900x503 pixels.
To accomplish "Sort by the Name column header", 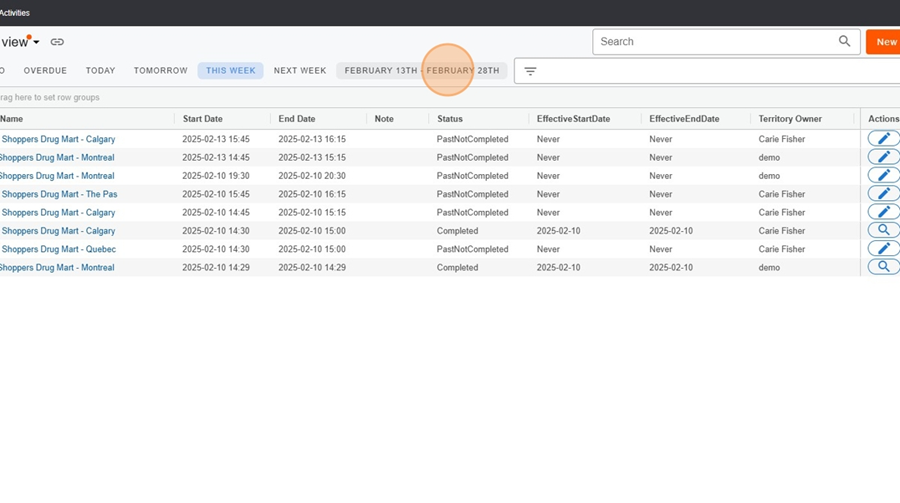I will coord(11,119).
